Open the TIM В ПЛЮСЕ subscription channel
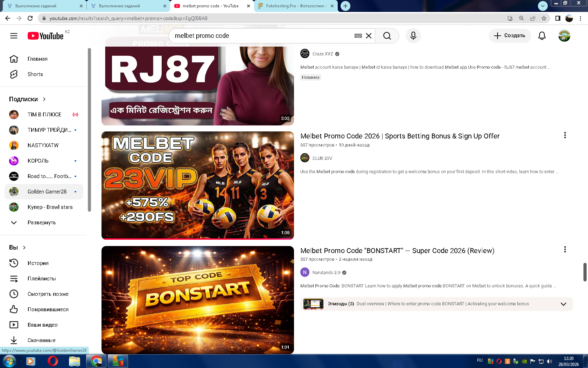Viewport: 588px width, 368px height. click(x=44, y=115)
